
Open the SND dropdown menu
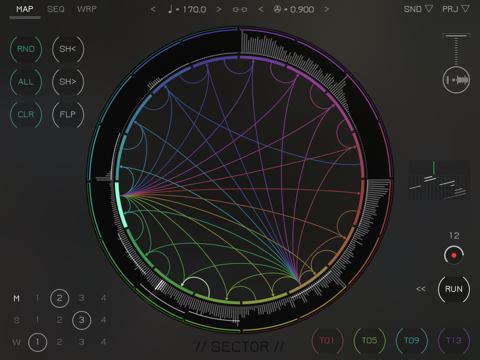click(x=418, y=9)
